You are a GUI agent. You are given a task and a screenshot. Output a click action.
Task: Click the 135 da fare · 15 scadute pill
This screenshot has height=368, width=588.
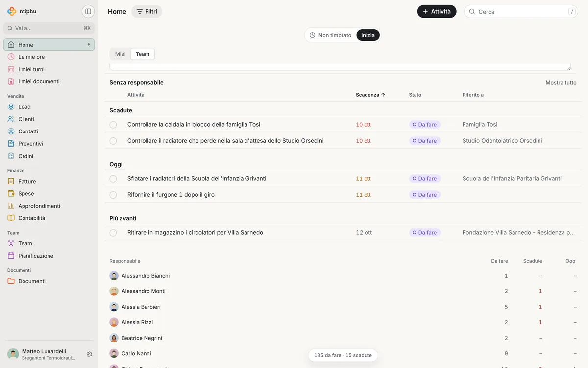[x=343, y=355]
